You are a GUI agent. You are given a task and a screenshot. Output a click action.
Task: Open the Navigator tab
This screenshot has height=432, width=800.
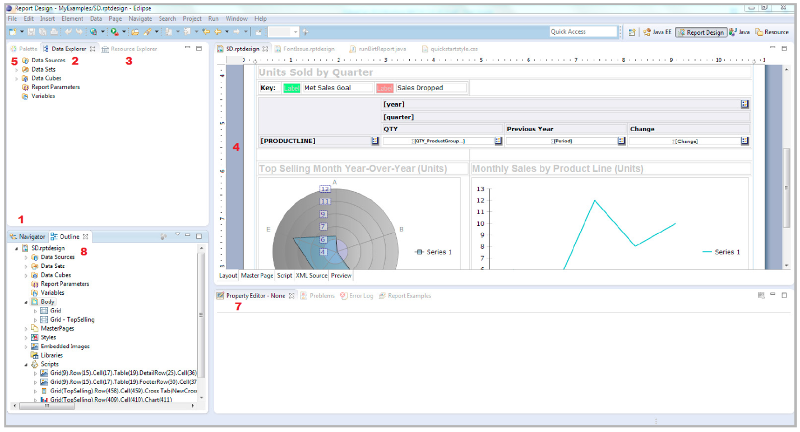(x=28, y=237)
